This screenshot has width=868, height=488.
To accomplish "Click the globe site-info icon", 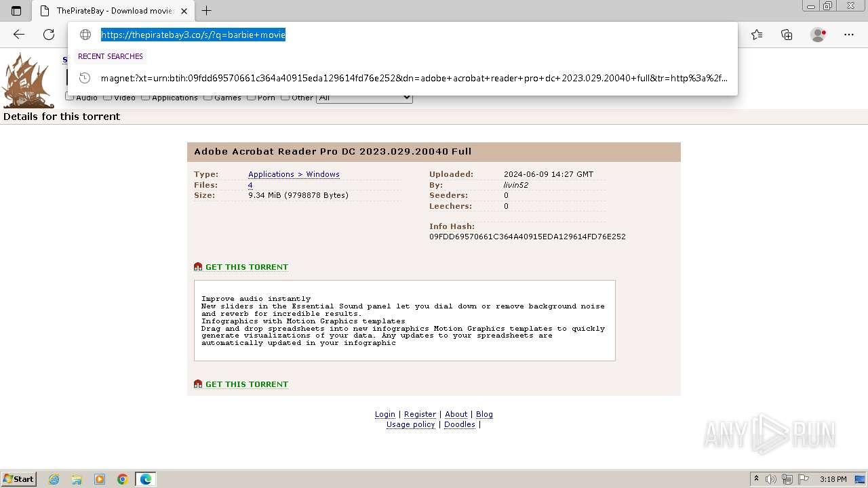I will (x=85, y=35).
